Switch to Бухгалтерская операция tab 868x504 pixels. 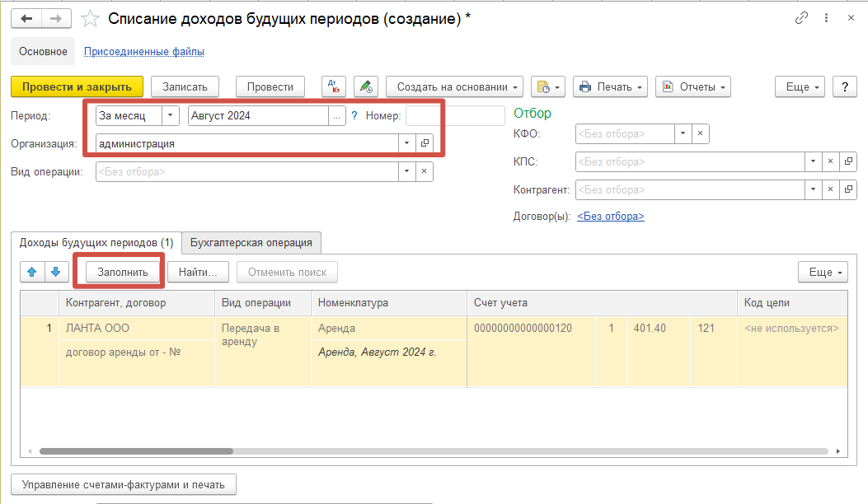coord(251,243)
